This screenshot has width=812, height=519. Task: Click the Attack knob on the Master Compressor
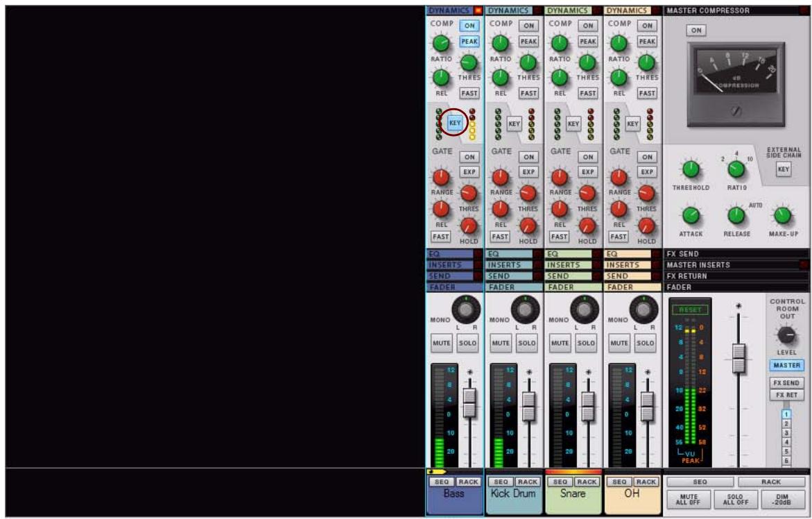click(x=690, y=215)
